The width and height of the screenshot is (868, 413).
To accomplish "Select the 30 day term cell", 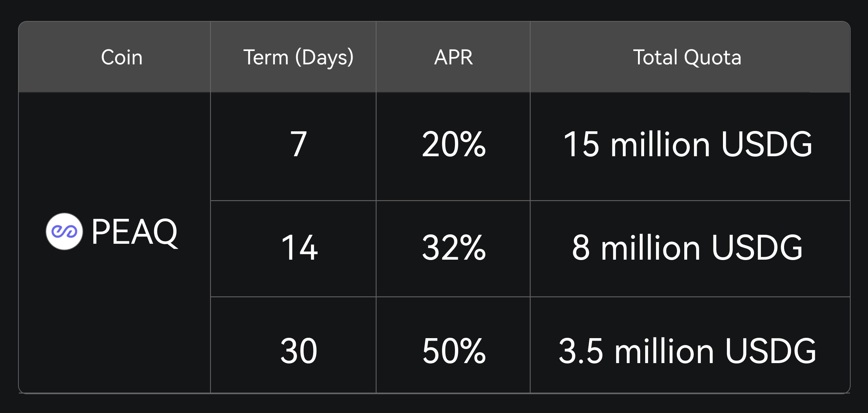I will click(299, 351).
